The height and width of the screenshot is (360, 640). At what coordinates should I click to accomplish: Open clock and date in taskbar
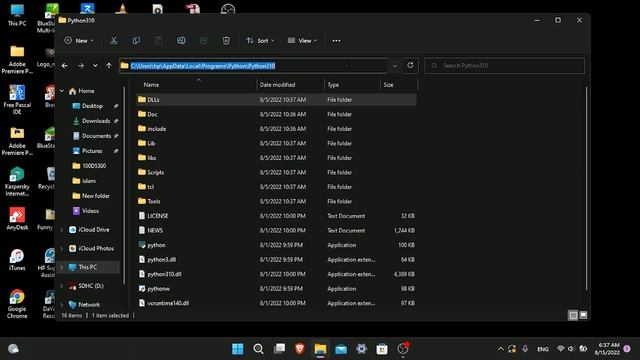click(607, 349)
